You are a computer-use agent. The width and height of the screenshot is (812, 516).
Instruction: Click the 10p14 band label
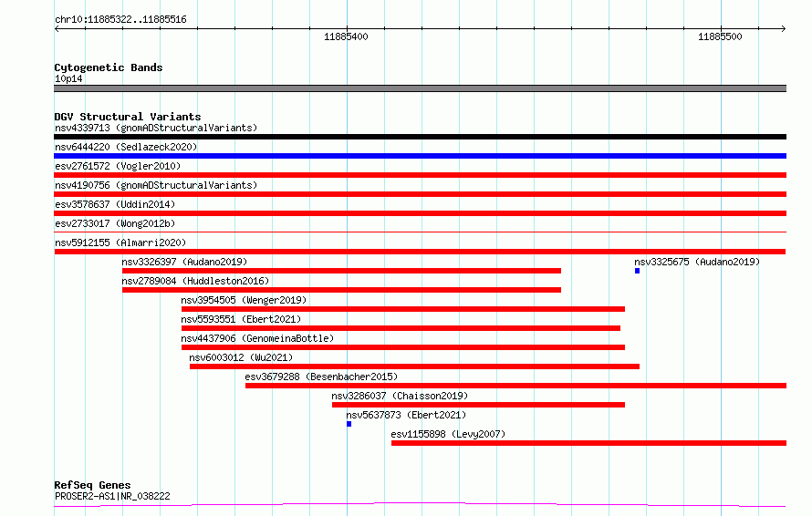(68, 78)
